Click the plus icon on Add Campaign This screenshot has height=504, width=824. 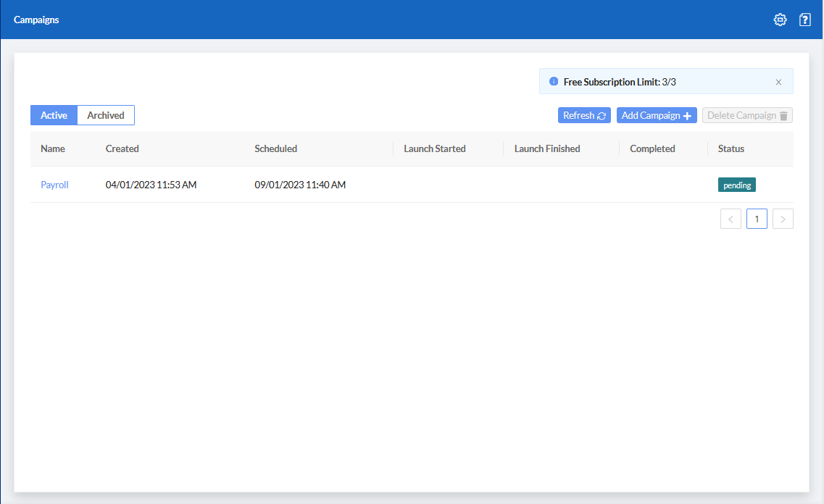(x=686, y=115)
